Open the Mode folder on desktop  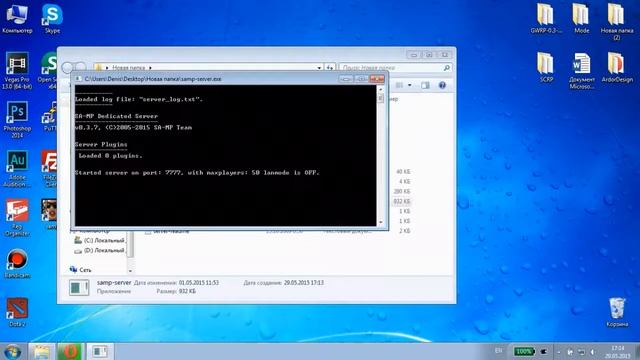[581, 19]
